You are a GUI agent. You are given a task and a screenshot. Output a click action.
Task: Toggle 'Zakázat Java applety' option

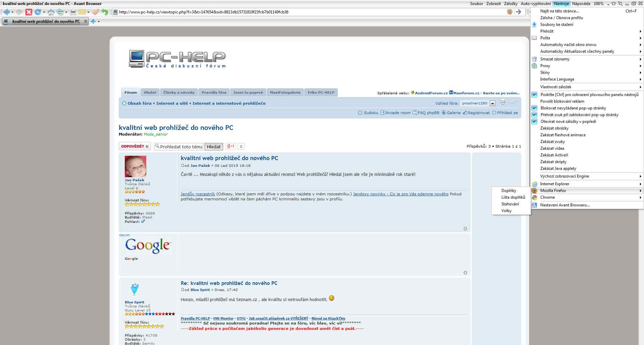pos(587,168)
